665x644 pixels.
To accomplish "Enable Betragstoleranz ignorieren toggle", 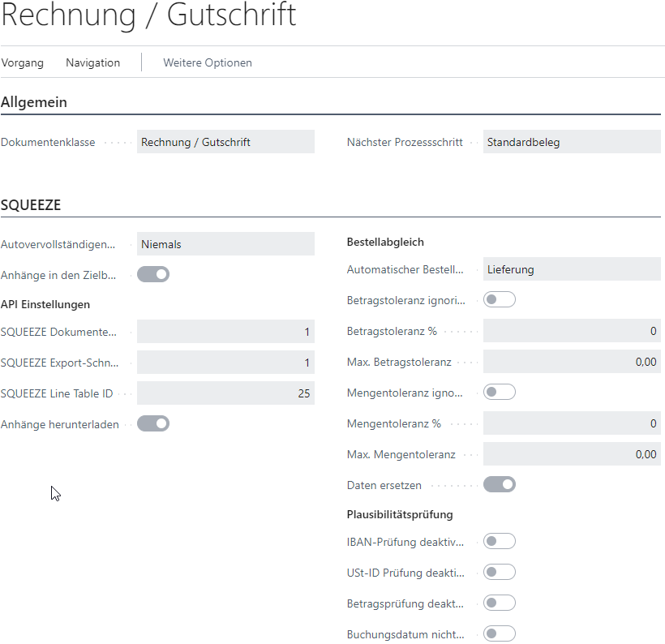I will [500, 300].
